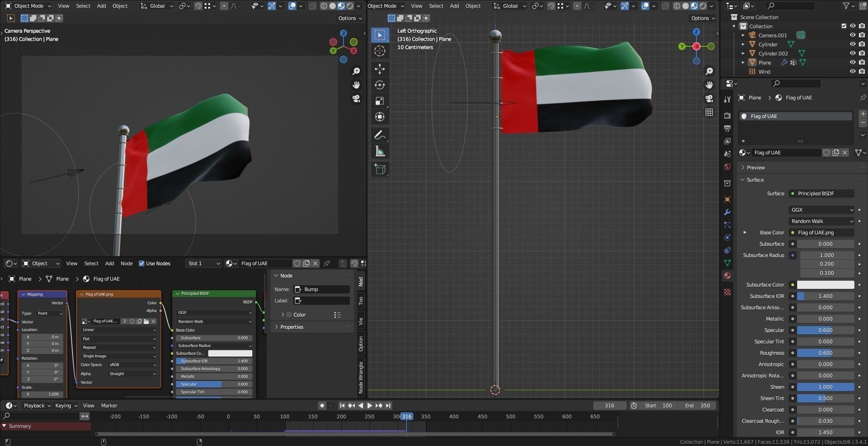Select the Scale tool
Viewport: 868px width, 446px height.
pyautogui.click(x=380, y=101)
